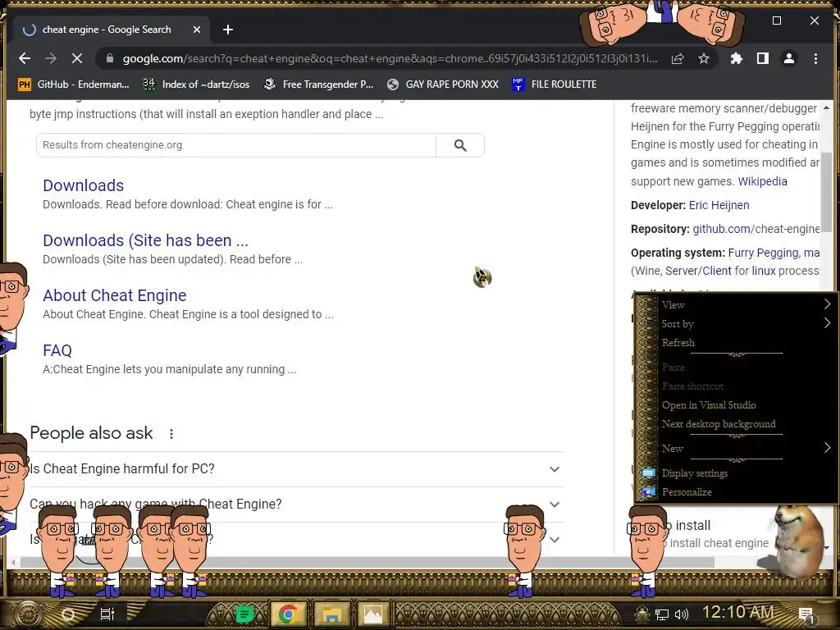This screenshot has width=840, height=630.
Task: Open the notification center icon
Action: pyautogui.click(x=806, y=614)
